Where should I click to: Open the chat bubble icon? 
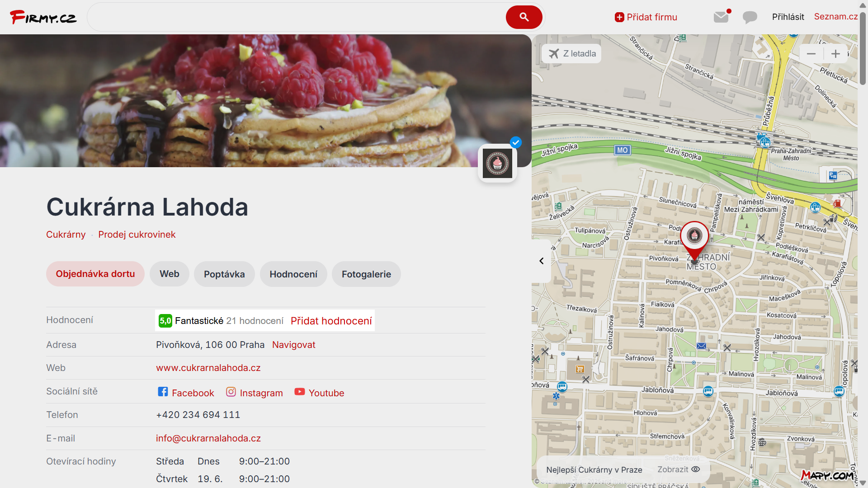750,17
